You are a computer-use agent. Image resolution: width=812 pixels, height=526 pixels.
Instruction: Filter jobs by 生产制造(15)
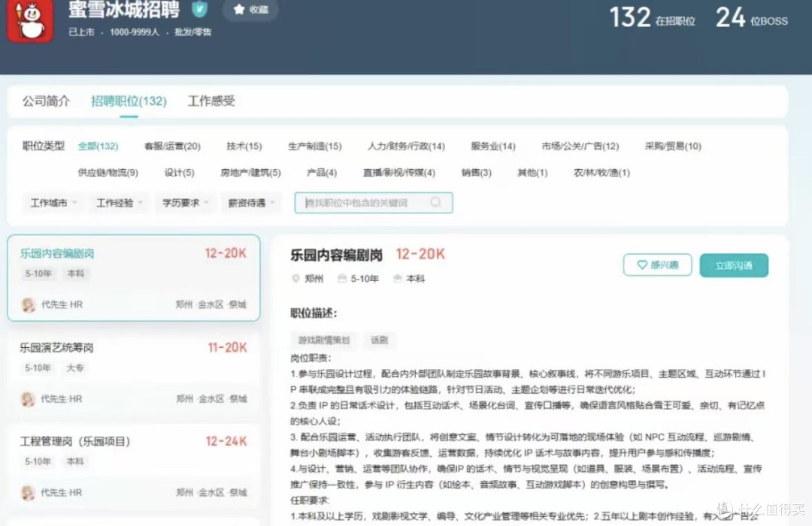[x=315, y=146]
